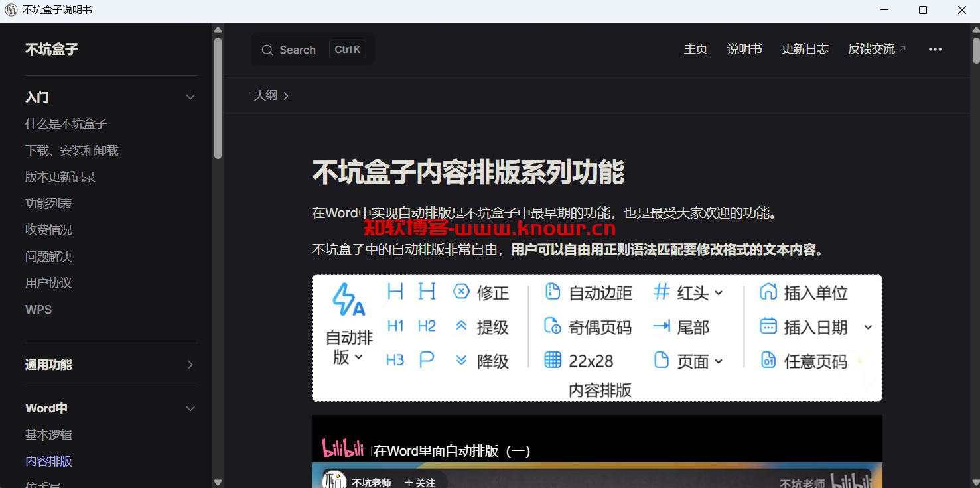This screenshot has height=488, width=980.
Task: Click the H2 heading icon in ribbon image
Action: [x=427, y=326]
